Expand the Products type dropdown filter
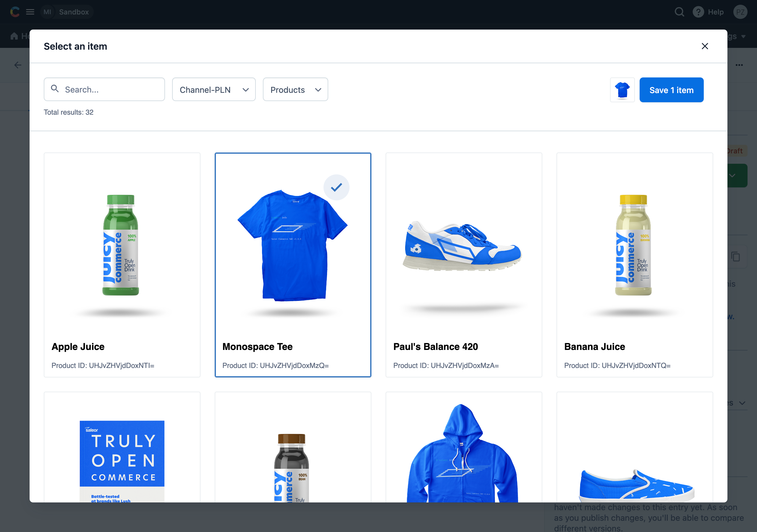 (x=295, y=90)
